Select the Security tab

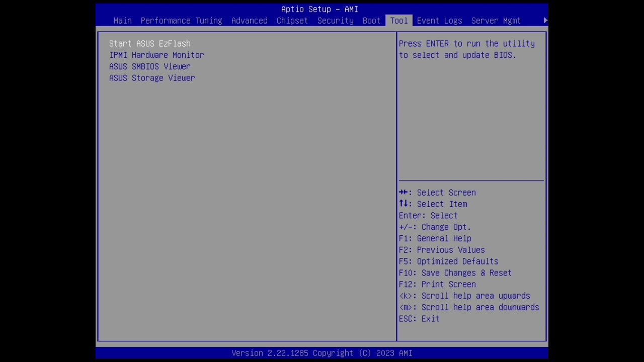(335, 21)
